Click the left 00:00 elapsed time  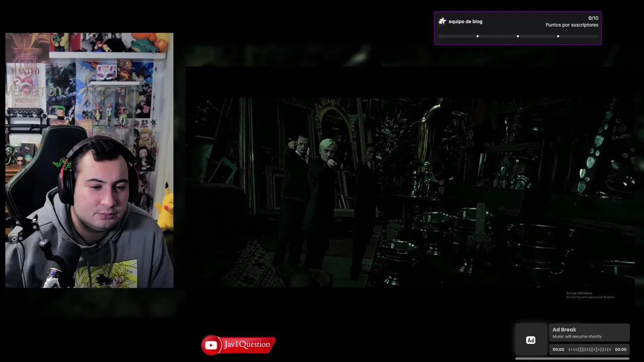pyautogui.click(x=558, y=349)
